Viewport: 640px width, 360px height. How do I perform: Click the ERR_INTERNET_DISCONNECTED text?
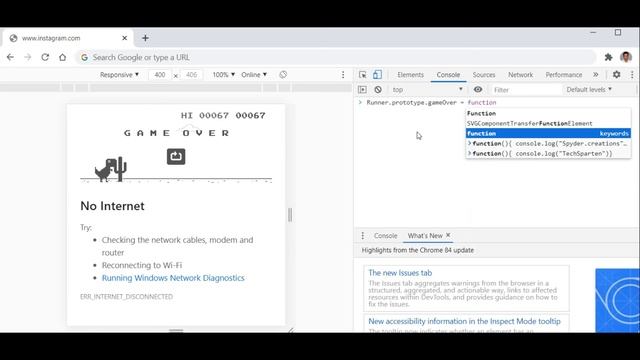(x=126, y=297)
